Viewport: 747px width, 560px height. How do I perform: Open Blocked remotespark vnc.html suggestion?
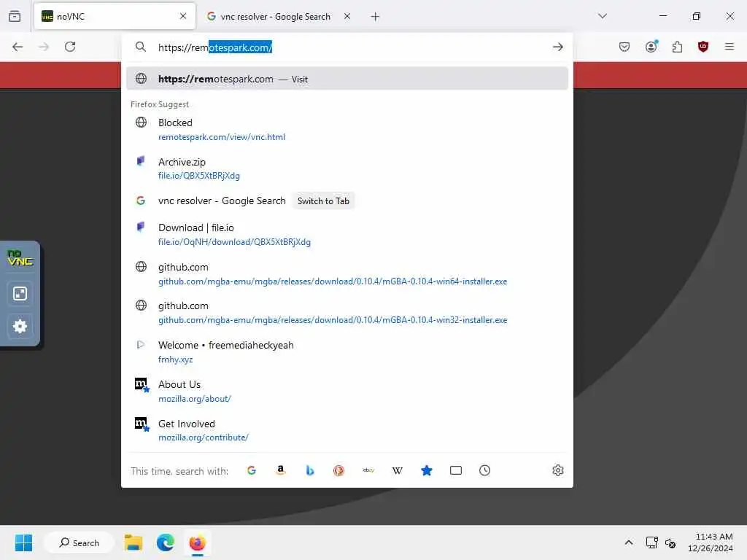pos(347,130)
